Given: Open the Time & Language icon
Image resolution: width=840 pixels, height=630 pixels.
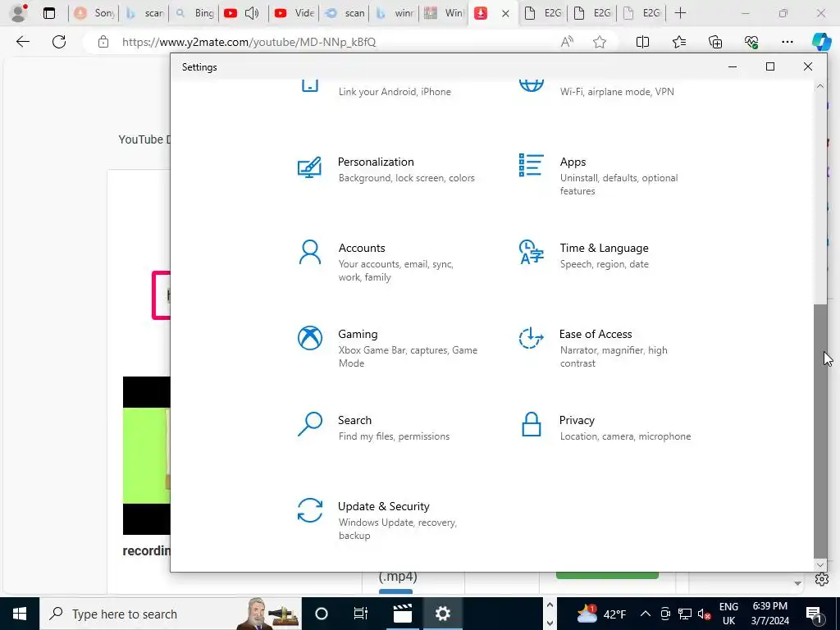Looking at the screenshot, I should coord(531,253).
